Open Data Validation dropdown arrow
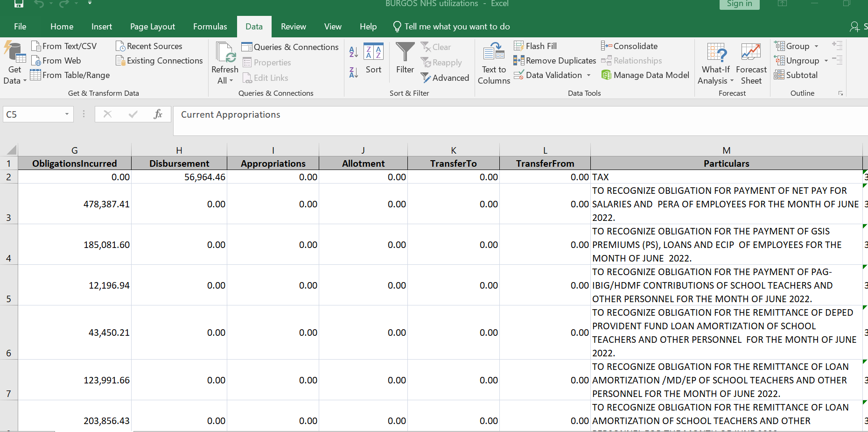Image resolution: width=868 pixels, height=432 pixels. [588, 75]
